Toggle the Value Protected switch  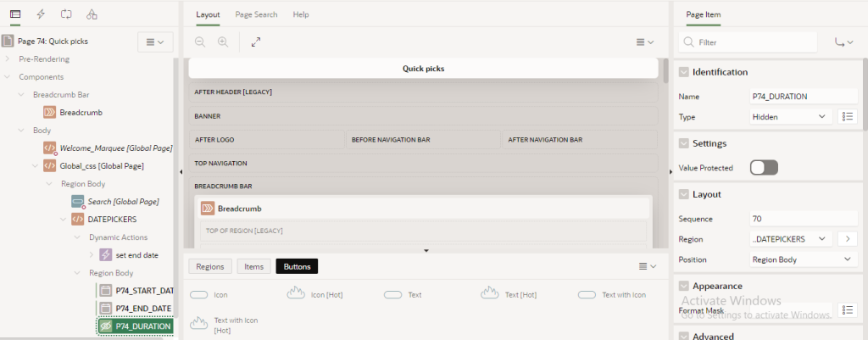[x=763, y=168]
